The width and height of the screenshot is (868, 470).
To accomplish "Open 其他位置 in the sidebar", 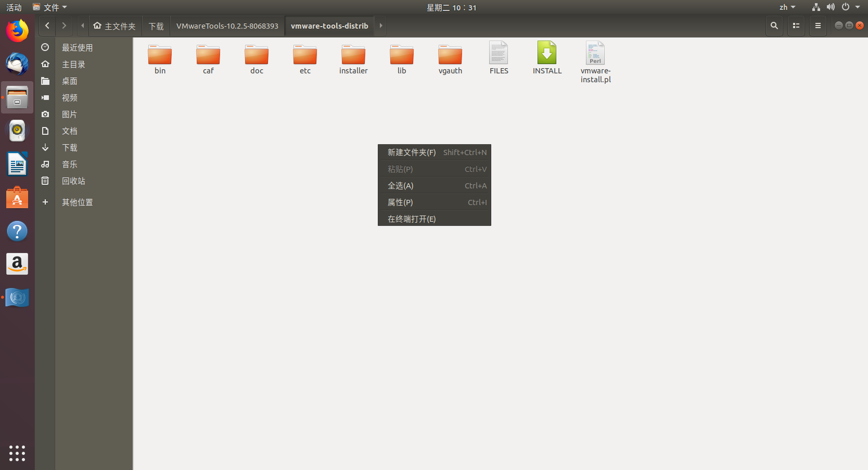I will click(84, 202).
